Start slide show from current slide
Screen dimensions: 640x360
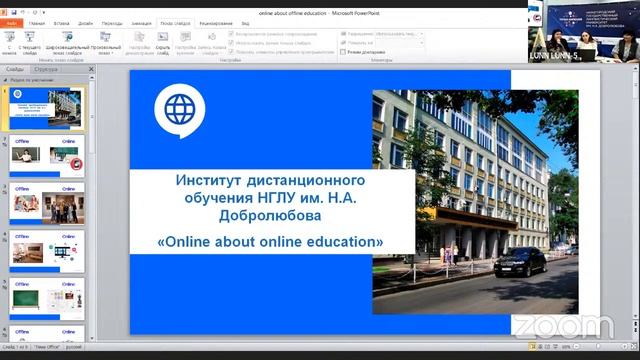(29, 44)
